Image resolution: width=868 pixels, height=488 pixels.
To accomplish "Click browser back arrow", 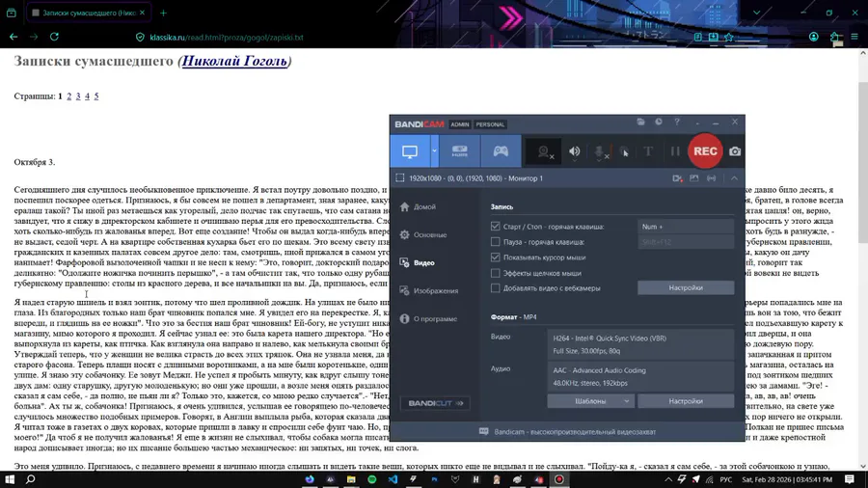I will tap(14, 37).
